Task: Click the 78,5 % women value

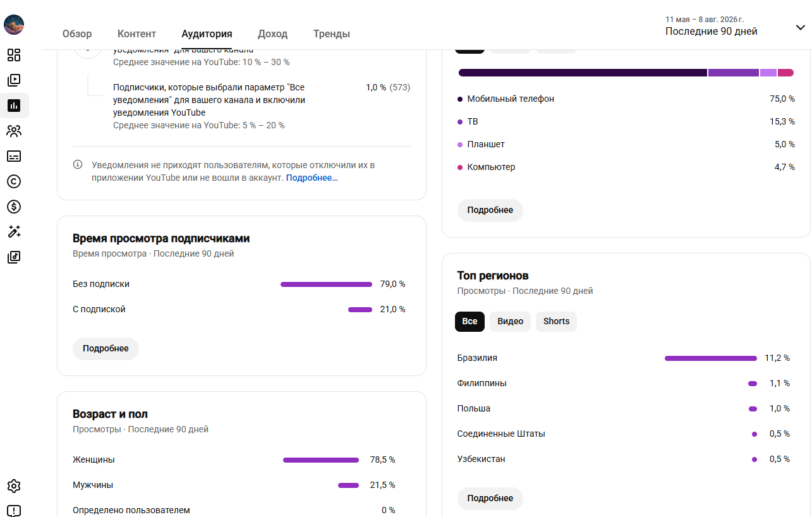Action: click(383, 459)
